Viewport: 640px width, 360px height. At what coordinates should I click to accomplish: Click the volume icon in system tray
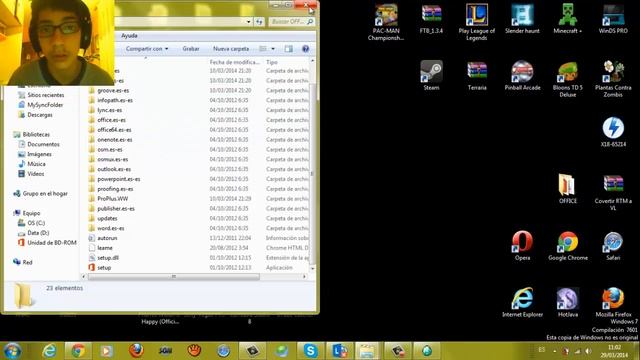(x=588, y=351)
